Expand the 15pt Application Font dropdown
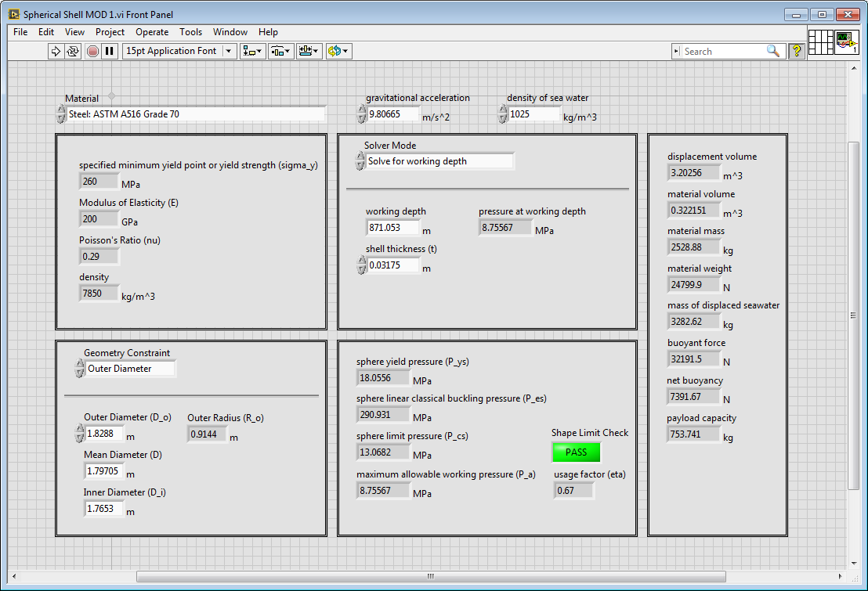 [229, 51]
